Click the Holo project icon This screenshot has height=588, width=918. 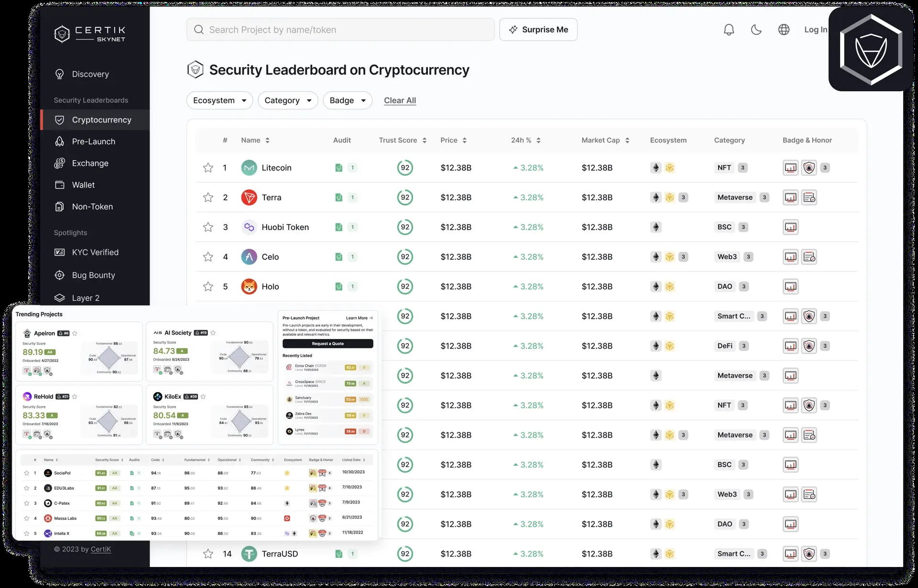pos(249,286)
